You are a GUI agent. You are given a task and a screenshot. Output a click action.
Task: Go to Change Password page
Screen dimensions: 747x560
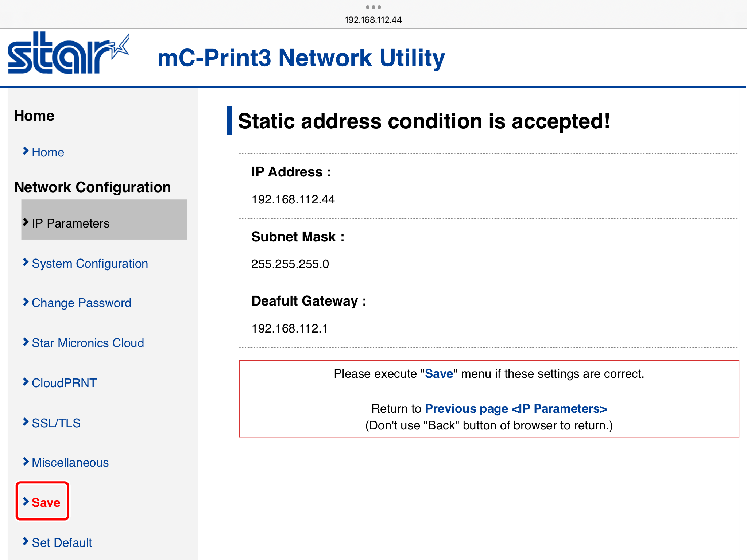pos(81,303)
